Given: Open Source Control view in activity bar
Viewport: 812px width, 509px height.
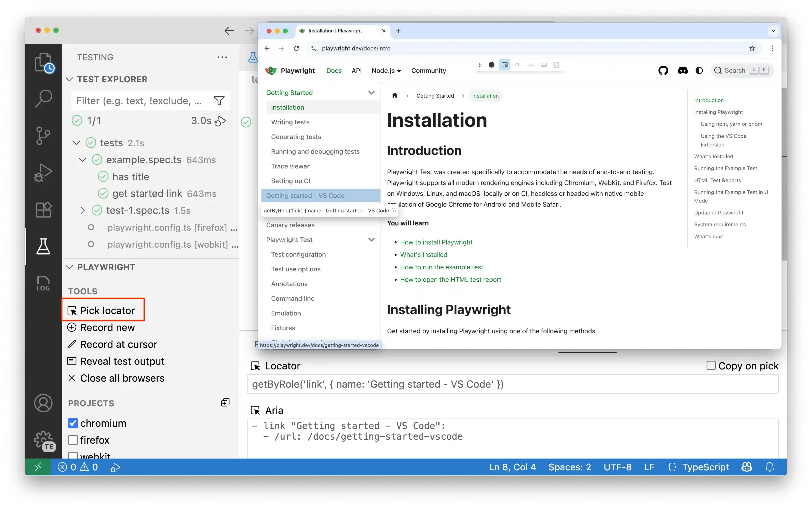Looking at the screenshot, I should pos(43,135).
